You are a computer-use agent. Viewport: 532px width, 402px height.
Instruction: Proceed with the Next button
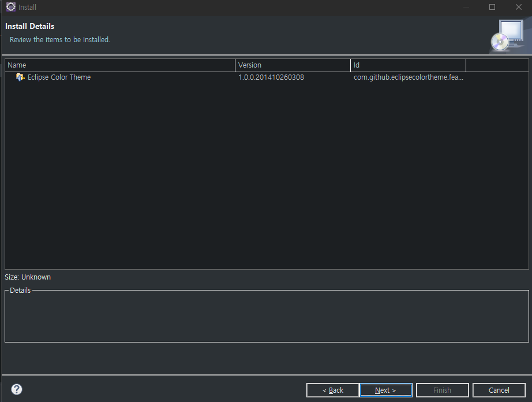[x=386, y=390]
